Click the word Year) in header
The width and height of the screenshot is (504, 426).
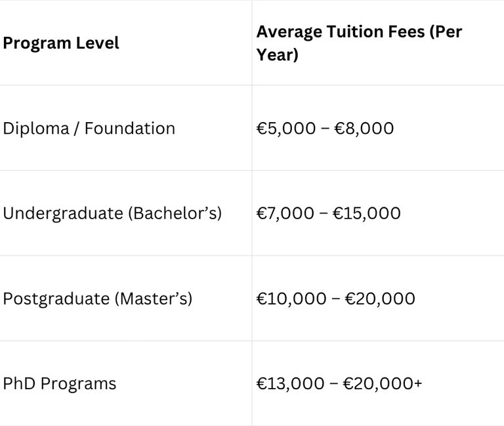(x=277, y=55)
